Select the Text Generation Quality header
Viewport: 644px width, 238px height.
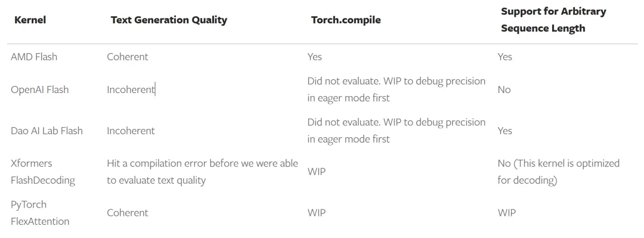coord(169,20)
